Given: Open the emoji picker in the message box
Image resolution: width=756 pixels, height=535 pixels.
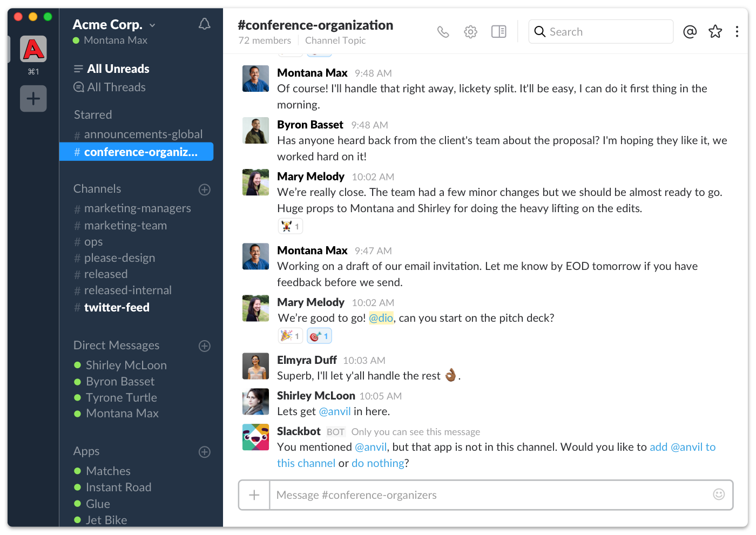Looking at the screenshot, I should pyautogui.click(x=719, y=494).
